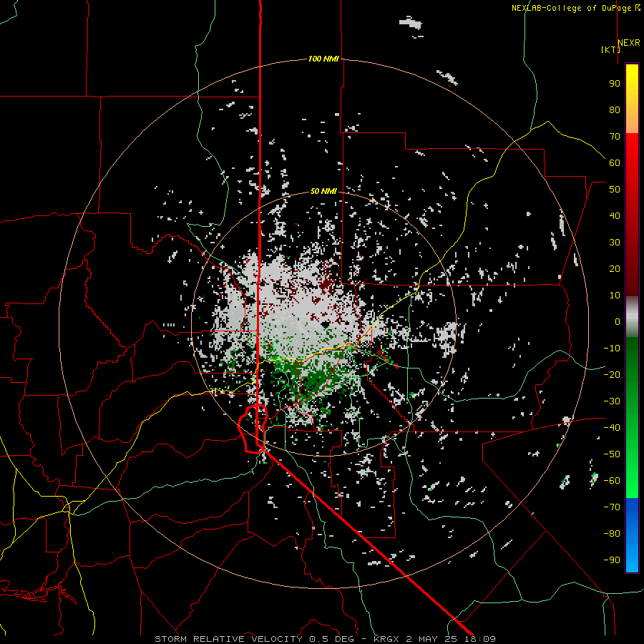Click the 10 value on the velocity scale
Image resolution: width=644 pixels, height=644 pixels.
point(615,296)
